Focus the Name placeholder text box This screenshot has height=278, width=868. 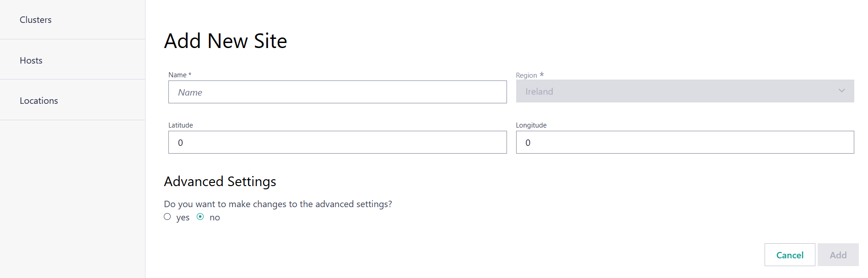(337, 92)
